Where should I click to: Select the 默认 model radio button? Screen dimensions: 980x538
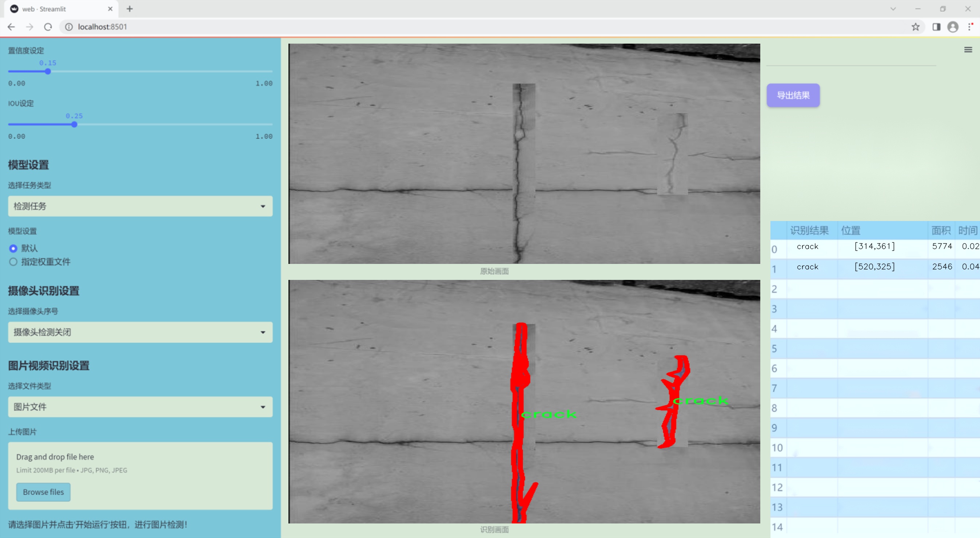tap(13, 248)
